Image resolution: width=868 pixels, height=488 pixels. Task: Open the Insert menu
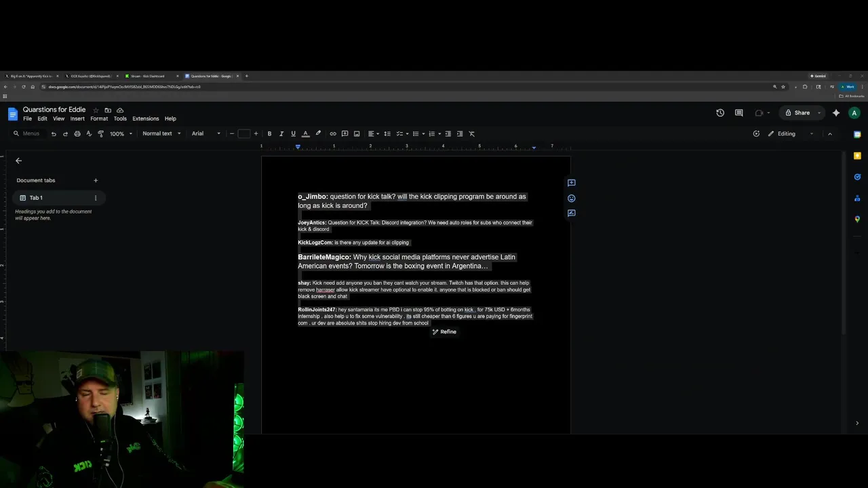point(77,119)
